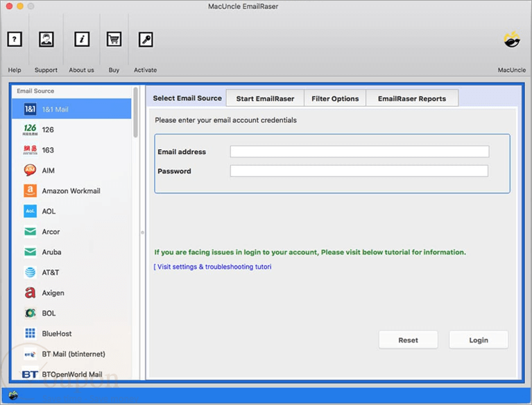Screen dimensions: 532x405
Task: Click the BOL logo icon
Action: (31, 313)
